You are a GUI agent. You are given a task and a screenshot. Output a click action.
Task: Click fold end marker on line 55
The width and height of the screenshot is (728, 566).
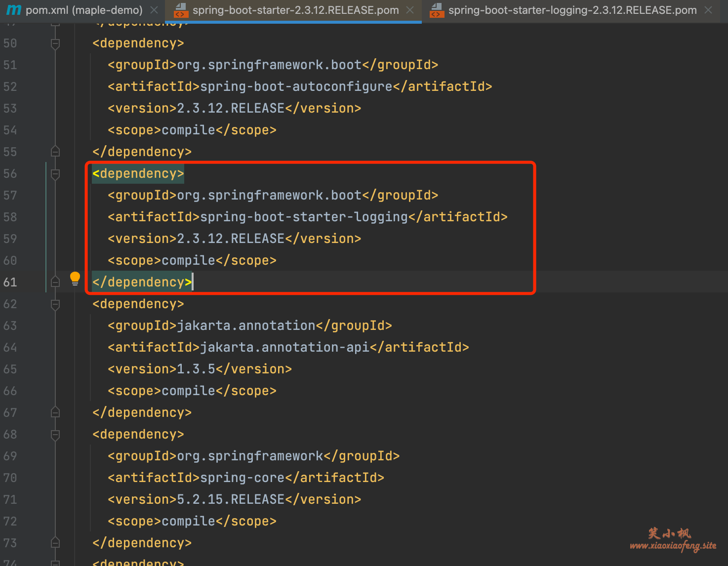55,151
